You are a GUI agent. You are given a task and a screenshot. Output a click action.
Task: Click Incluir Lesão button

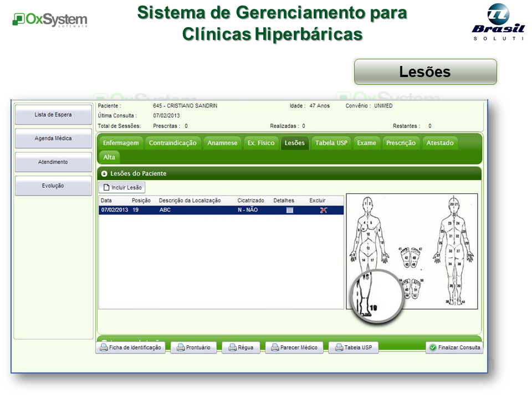tap(122, 188)
